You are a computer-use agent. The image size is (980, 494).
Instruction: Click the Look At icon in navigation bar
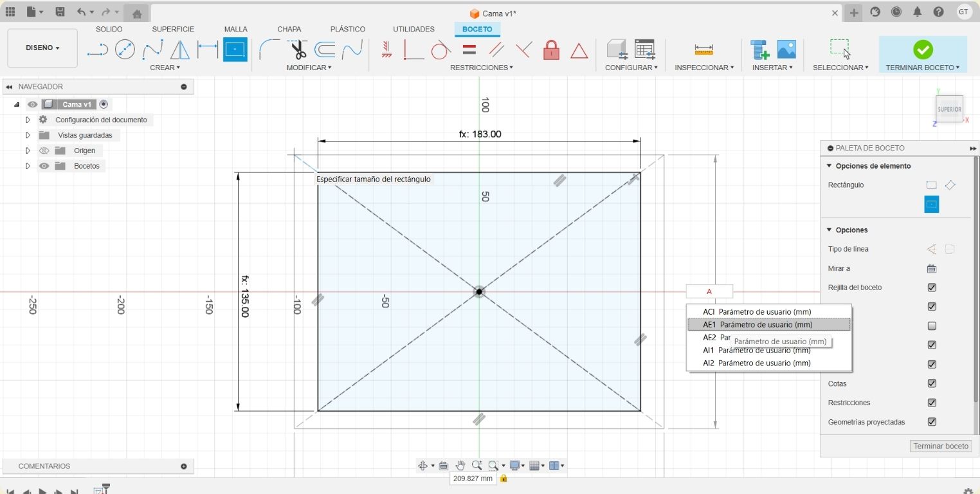point(444,466)
